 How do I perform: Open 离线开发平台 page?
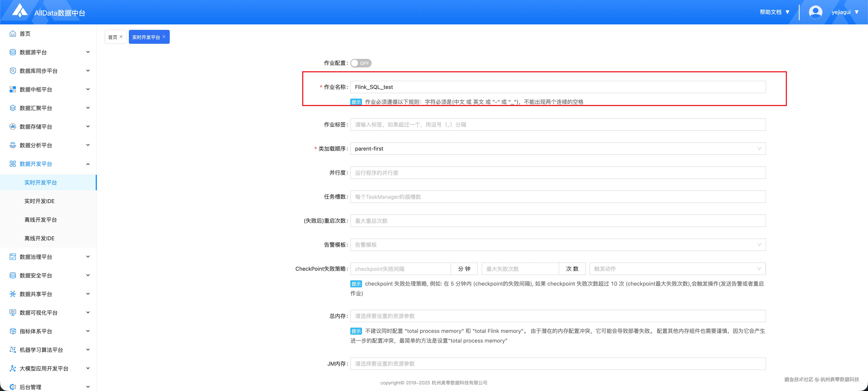click(x=41, y=220)
